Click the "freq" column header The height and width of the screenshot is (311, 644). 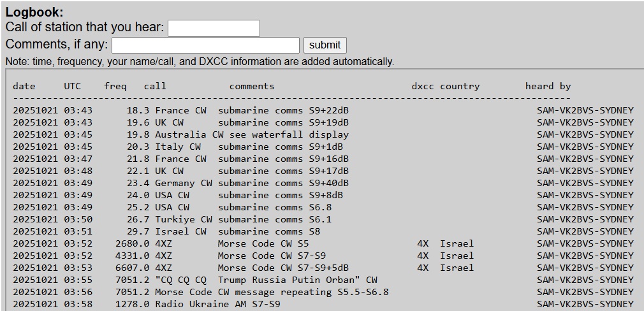tap(115, 86)
